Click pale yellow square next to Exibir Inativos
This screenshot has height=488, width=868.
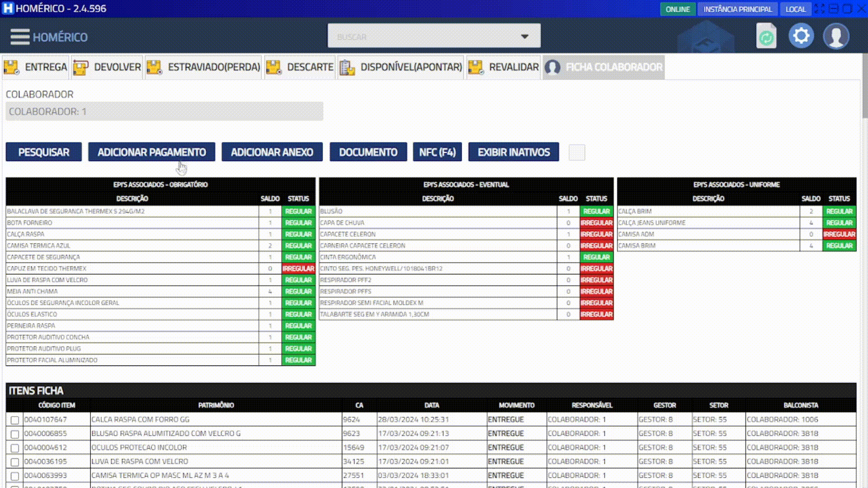coord(576,152)
